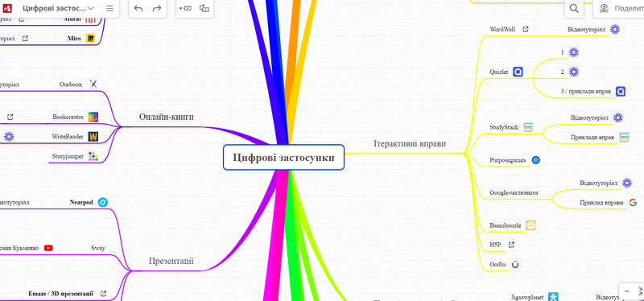Click the insert sibling topic icon
The width and height of the screenshot is (644, 301).
(186, 8)
